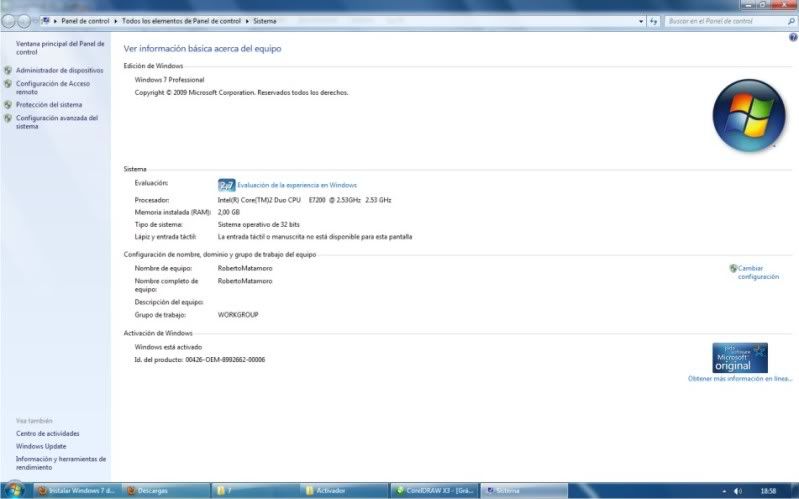
Task: Click Ver información básica acerca del equipo heading
Action: tap(202, 49)
